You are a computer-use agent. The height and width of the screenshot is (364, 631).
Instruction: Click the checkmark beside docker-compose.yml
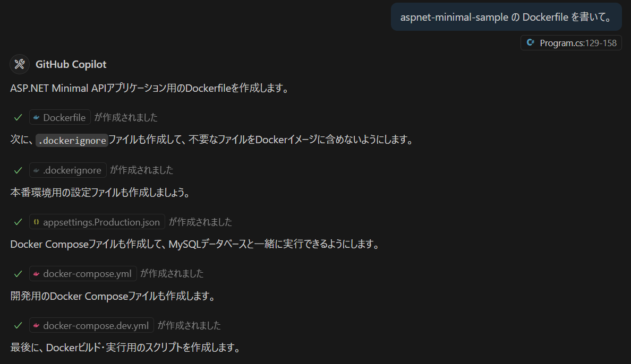coord(18,274)
